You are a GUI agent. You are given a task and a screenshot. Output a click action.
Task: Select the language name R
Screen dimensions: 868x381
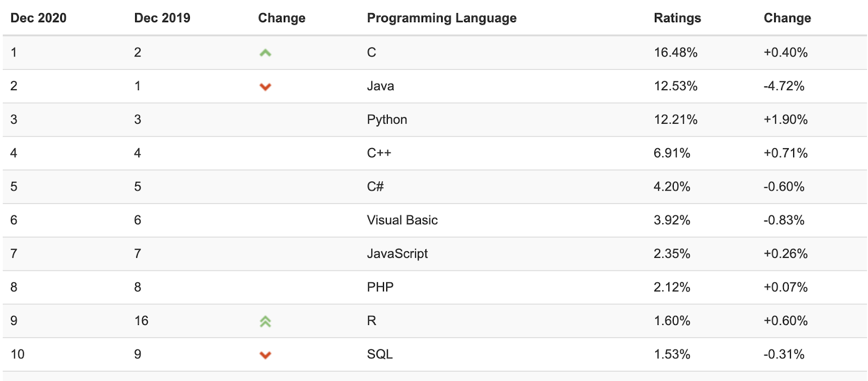click(372, 321)
